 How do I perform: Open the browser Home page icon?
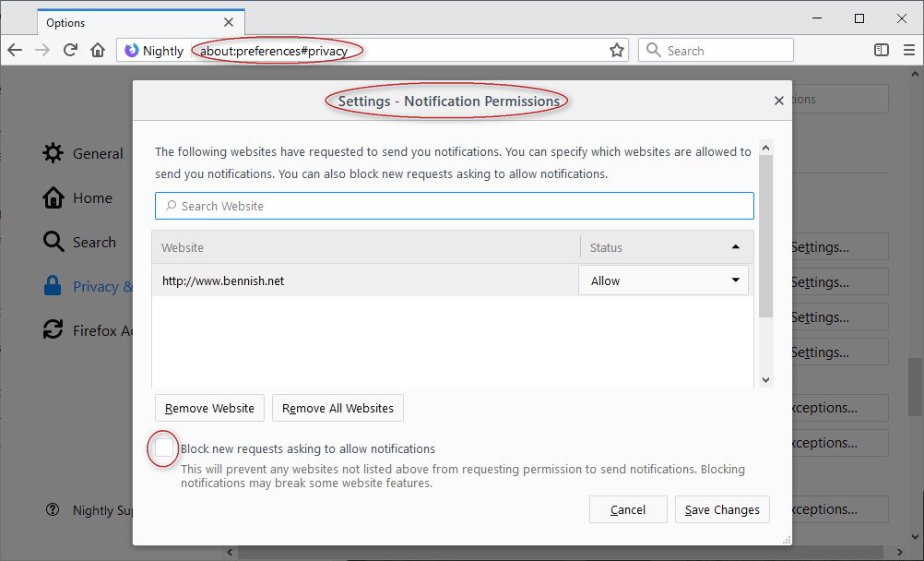coord(98,50)
